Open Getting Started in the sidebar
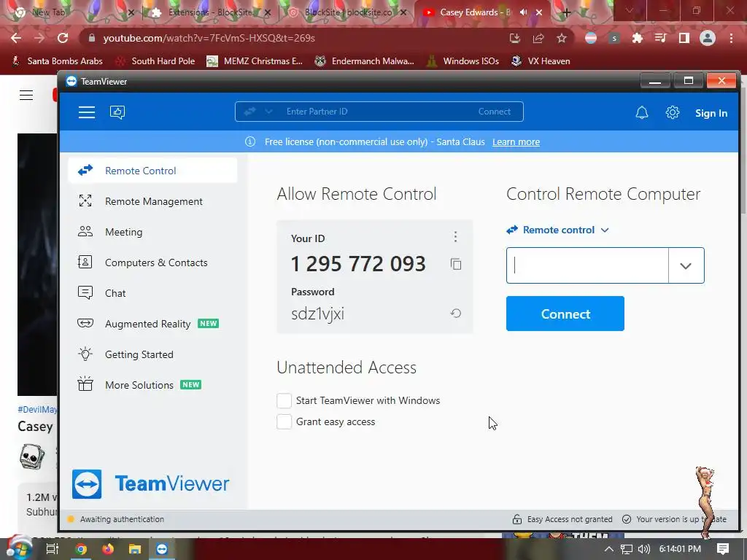 click(x=152, y=354)
